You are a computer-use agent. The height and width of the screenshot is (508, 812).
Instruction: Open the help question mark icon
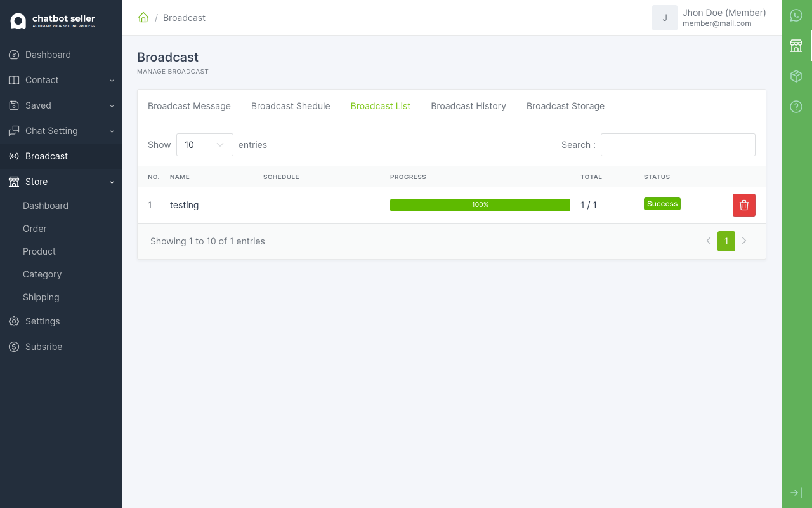click(796, 107)
